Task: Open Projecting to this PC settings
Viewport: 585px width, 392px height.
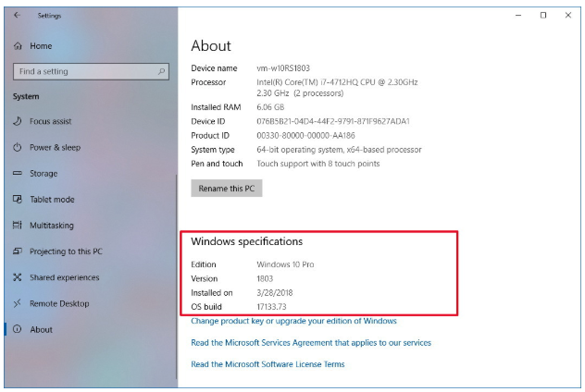Action: tap(66, 251)
